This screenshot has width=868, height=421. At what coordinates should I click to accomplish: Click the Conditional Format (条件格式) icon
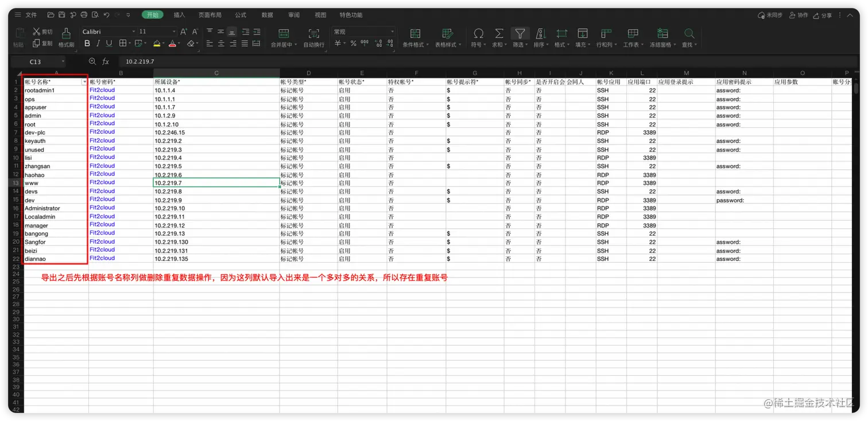pos(415,33)
